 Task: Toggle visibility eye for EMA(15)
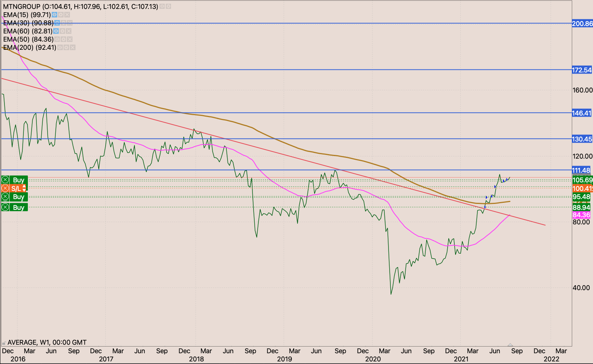[54, 15]
